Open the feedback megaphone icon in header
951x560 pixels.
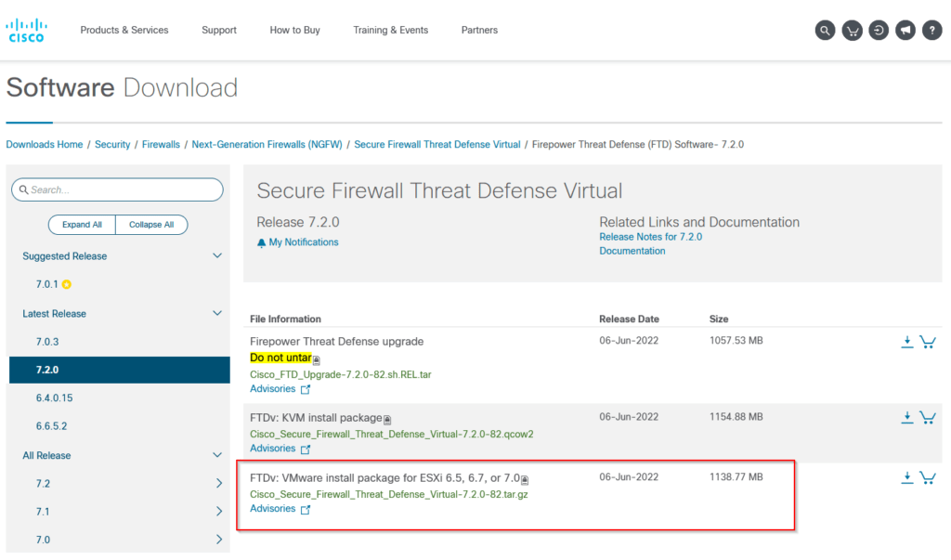click(905, 30)
